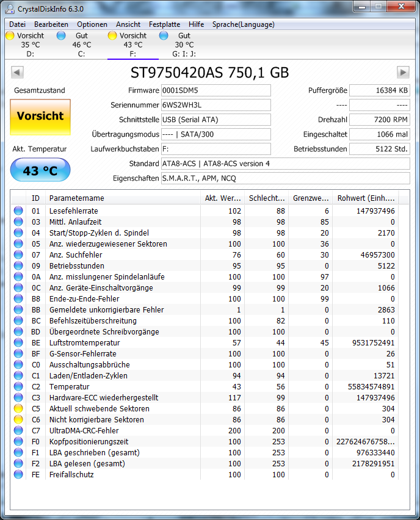Click the status orb for Start/Stopp-Zyklen d. Spindel
The width and height of the screenshot is (420, 520).
click(x=18, y=233)
